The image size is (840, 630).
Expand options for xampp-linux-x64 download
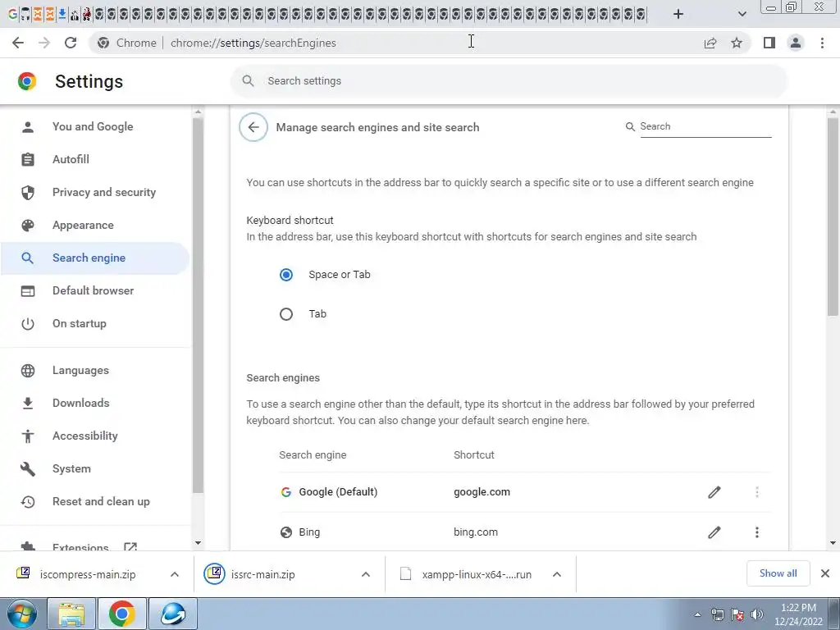(557, 574)
